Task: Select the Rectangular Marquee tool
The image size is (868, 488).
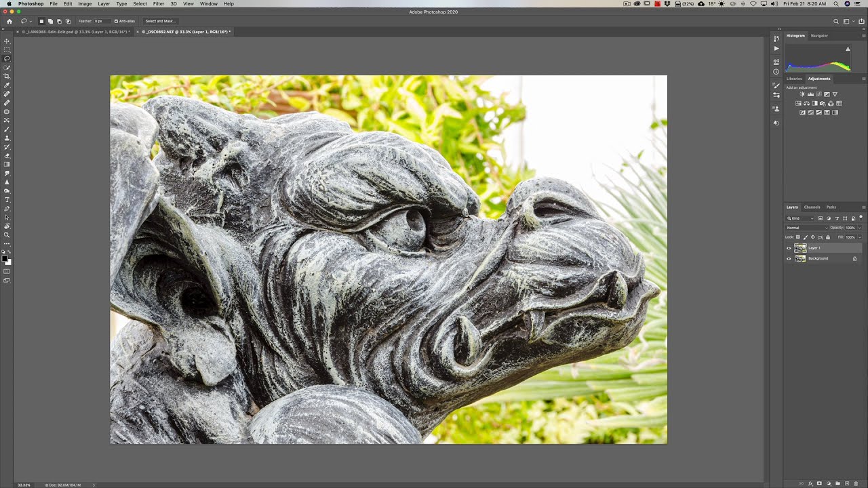Action: tap(7, 49)
